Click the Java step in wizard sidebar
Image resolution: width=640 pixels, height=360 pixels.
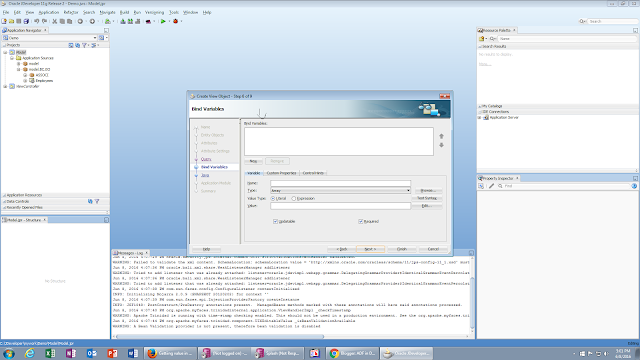point(205,175)
